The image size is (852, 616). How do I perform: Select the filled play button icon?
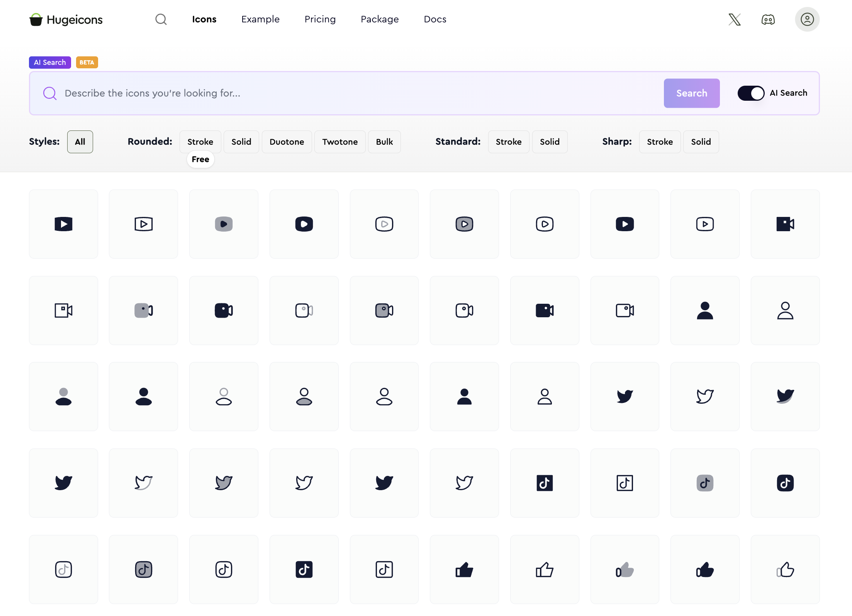(x=63, y=224)
